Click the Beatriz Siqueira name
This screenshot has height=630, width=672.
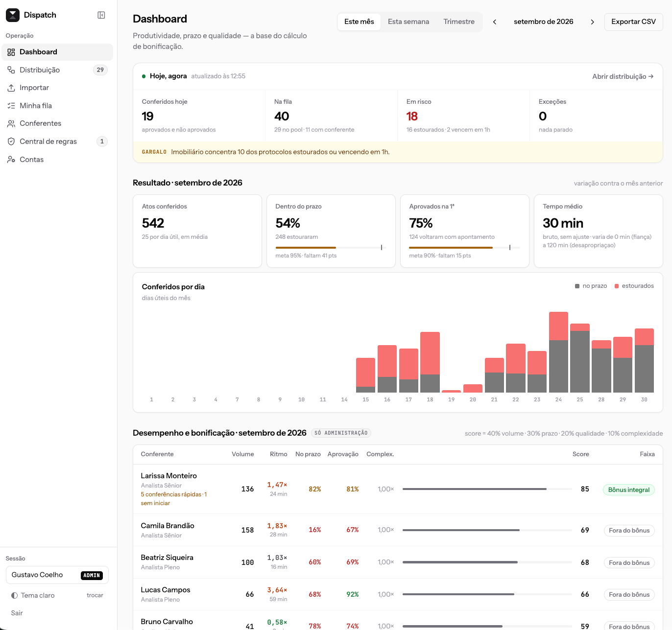coord(167,558)
